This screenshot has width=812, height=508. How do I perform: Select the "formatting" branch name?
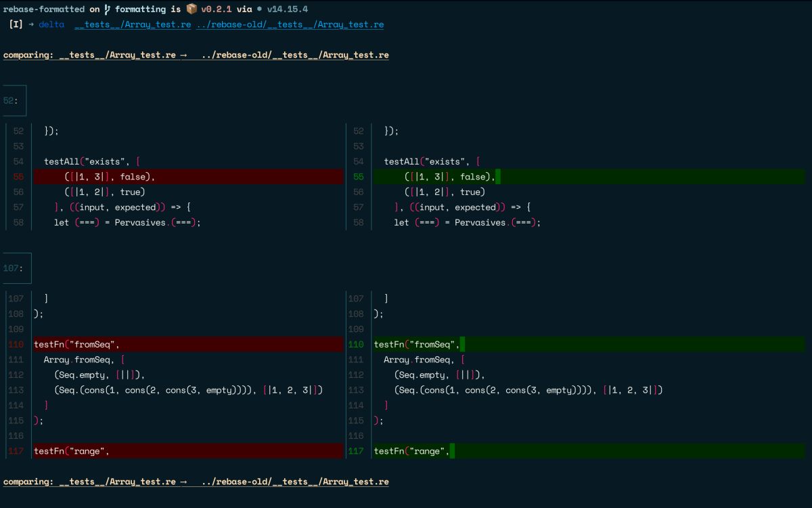[x=140, y=9]
